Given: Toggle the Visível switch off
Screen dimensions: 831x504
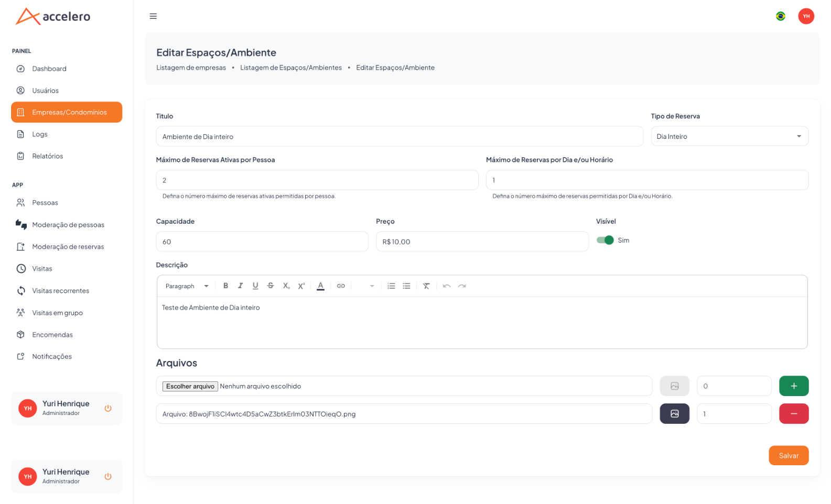Looking at the screenshot, I should [x=605, y=240].
